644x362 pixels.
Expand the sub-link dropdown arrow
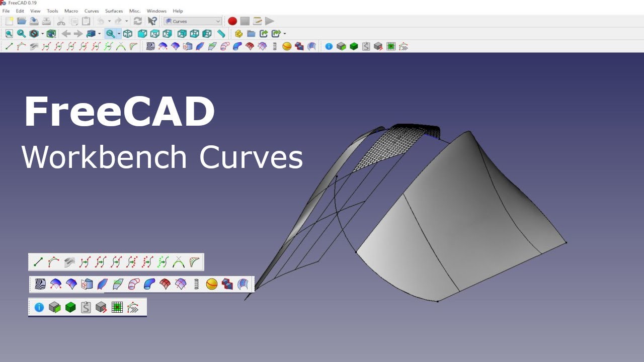[x=285, y=34]
